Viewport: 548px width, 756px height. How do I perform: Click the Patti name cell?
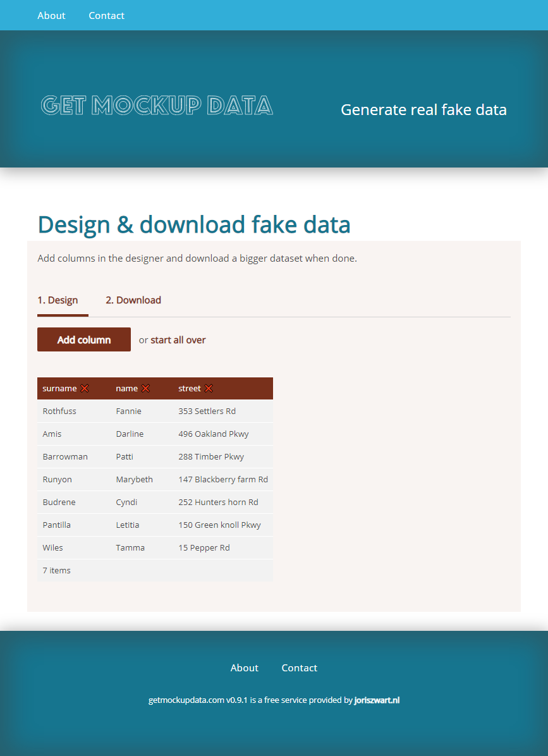[142, 456]
